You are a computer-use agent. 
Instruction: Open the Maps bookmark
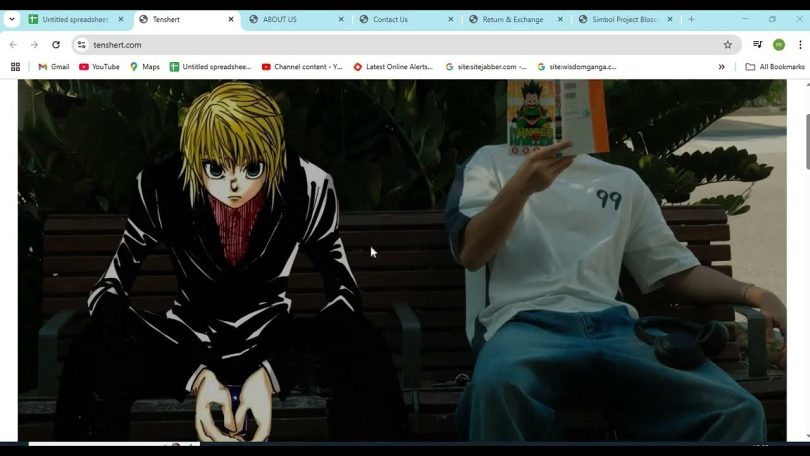point(145,67)
